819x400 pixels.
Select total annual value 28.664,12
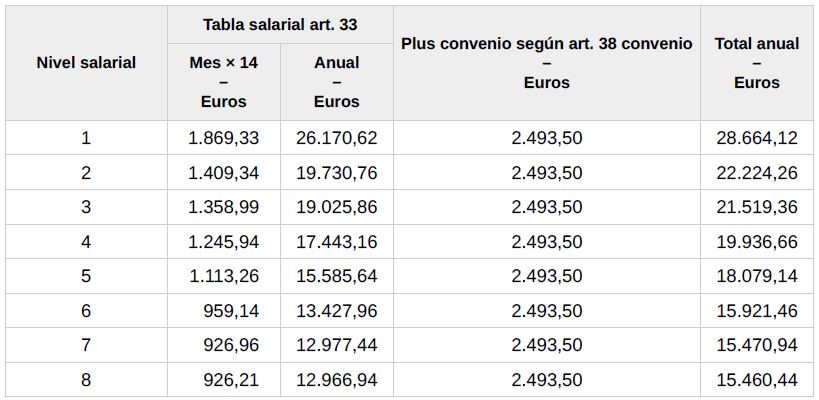point(756,138)
